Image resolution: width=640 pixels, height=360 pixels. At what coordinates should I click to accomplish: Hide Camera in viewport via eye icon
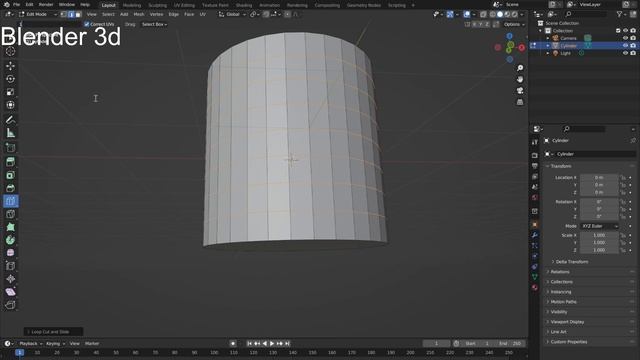pyautogui.click(x=625, y=38)
